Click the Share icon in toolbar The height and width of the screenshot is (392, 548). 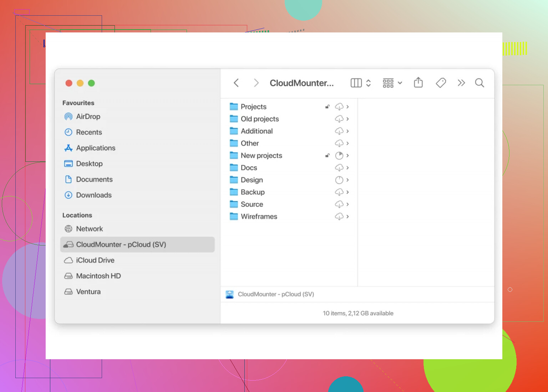[418, 83]
